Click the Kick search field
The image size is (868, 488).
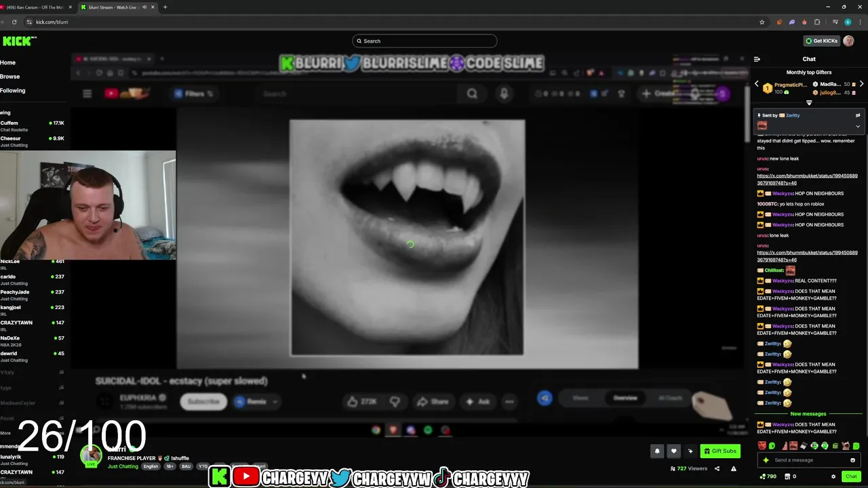pyautogui.click(x=425, y=41)
